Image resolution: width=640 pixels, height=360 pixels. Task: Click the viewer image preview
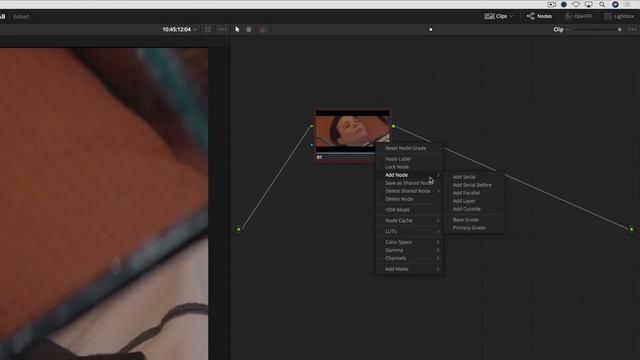(104, 204)
